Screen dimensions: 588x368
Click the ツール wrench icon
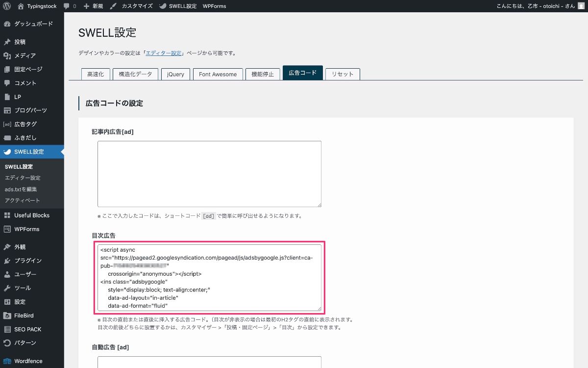tap(7, 288)
